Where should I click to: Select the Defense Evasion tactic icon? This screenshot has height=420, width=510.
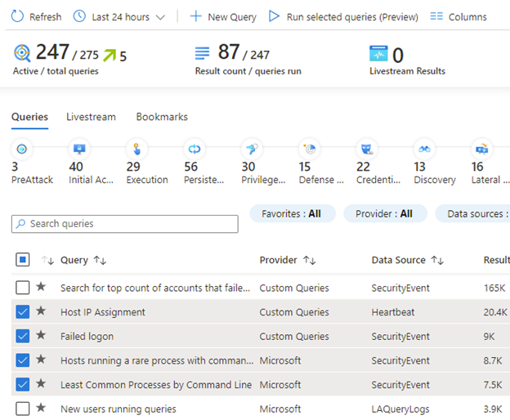click(309, 150)
